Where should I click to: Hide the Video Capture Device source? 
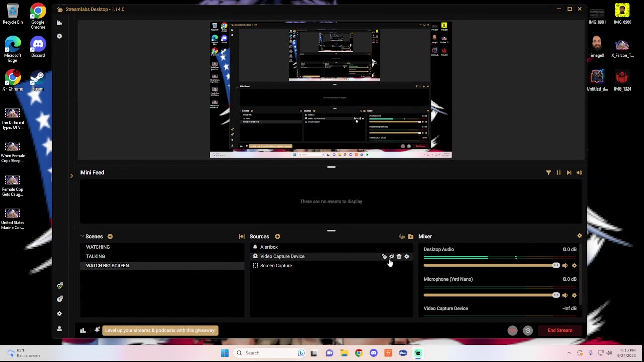coord(392,257)
